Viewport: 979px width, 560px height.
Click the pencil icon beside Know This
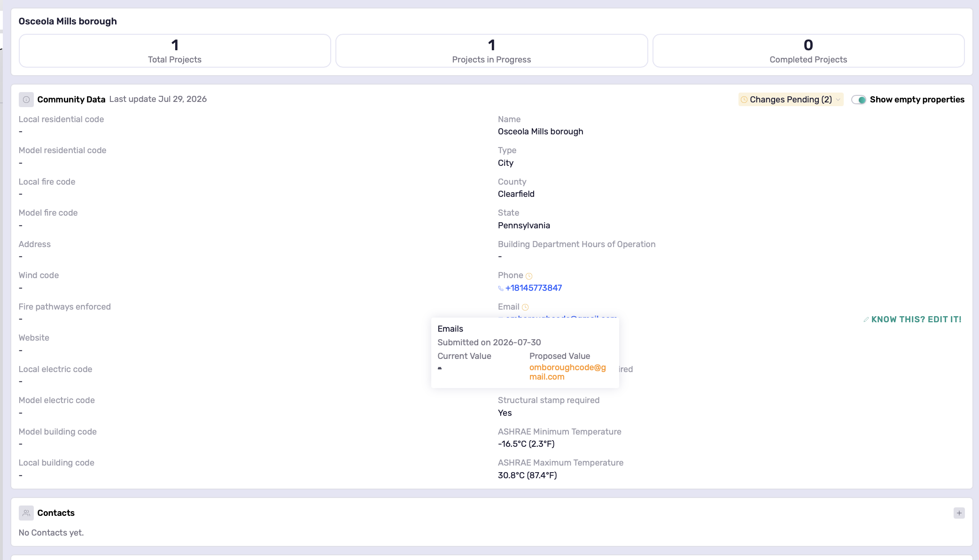[x=866, y=319]
